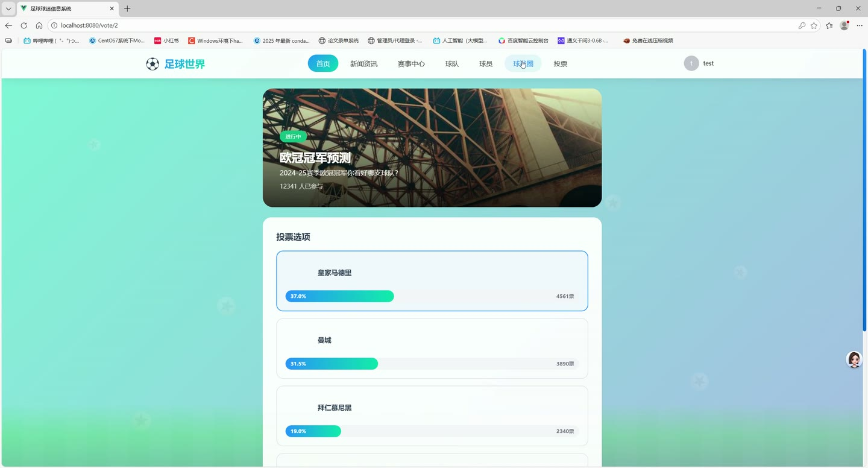Click the user avatar circle 't'
Viewport: 868px width, 468px height.
pyautogui.click(x=691, y=63)
